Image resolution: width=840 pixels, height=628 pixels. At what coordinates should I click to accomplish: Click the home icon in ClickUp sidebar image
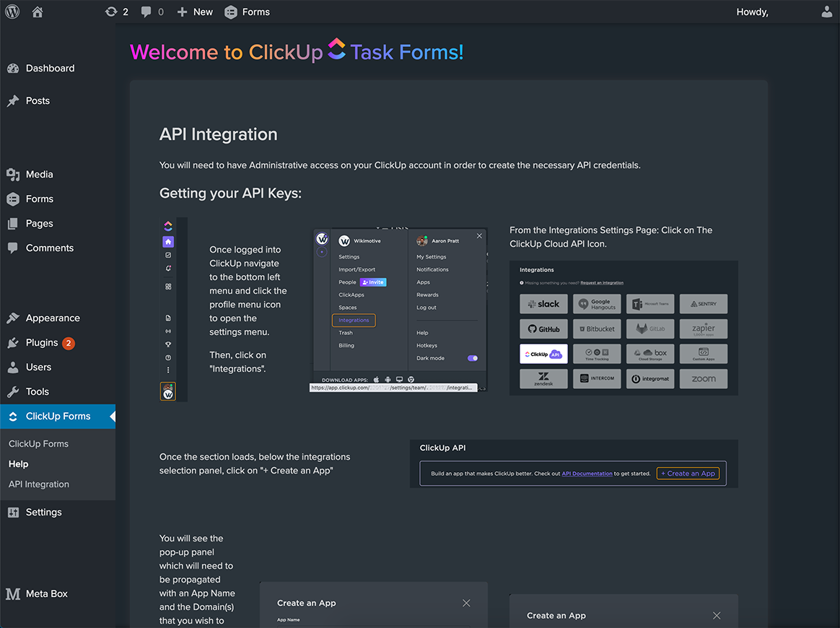pyautogui.click(x=168, y=242)
